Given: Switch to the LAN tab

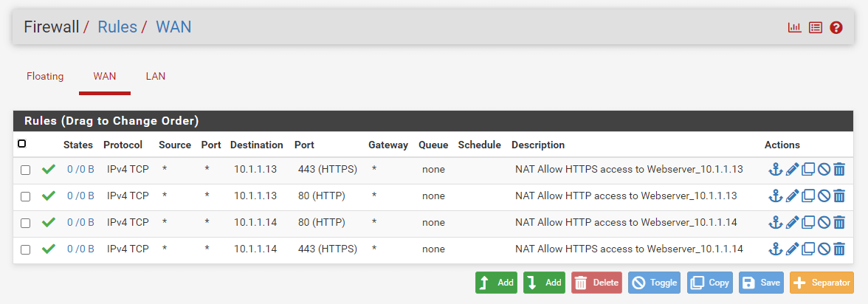Looking at the screenshot, I should pyautogui.click(x=156, y=77).
